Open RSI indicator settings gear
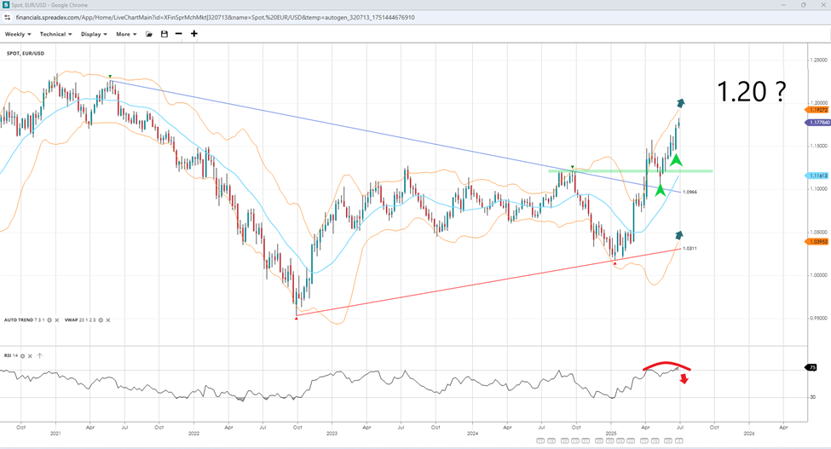Viewport: 831px width, 449px height. (x=22, y=356)
